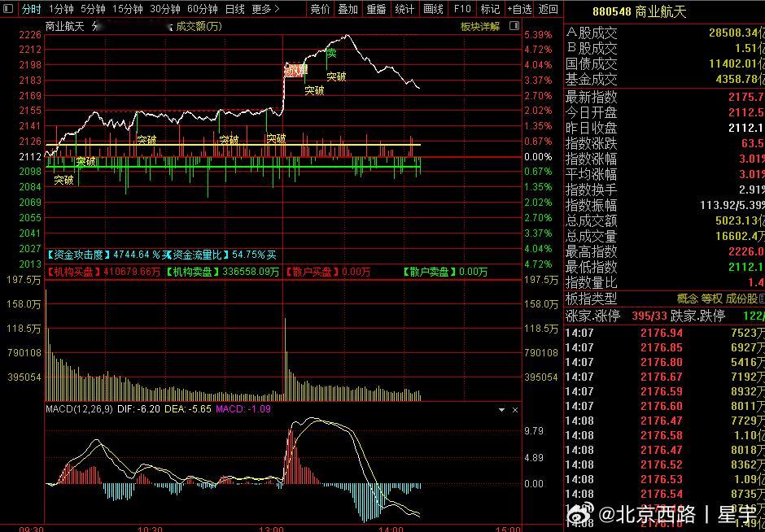Click the 叠加 overlay button
This screenshot has height=532, width=765.
(x=348, y=9)
